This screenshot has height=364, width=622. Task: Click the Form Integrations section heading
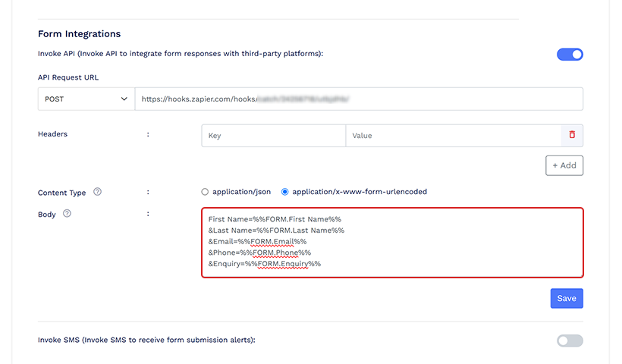(79, 34)
